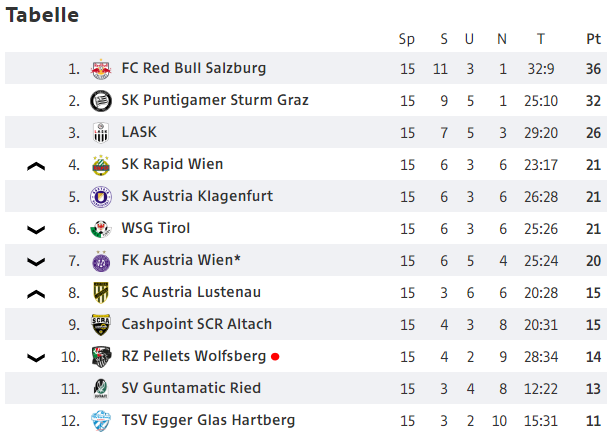The width and height of the screenshot is (607, 434).
Task: Click the WSG Tirol club logo
Action: click(101, 229)
